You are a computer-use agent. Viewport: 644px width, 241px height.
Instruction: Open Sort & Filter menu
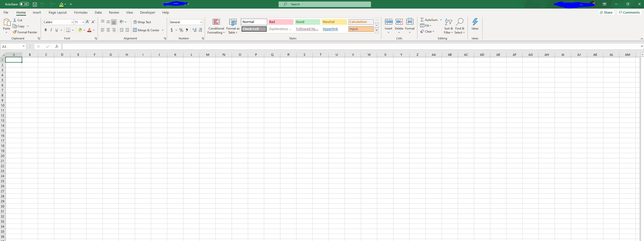point(448,26)
